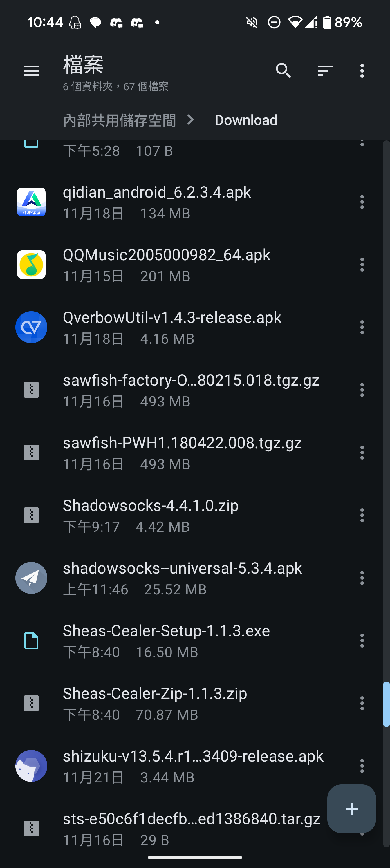
Task: Click the vertical scrollbar thumb
Action: pyautogui.click(x=386, y=704)
